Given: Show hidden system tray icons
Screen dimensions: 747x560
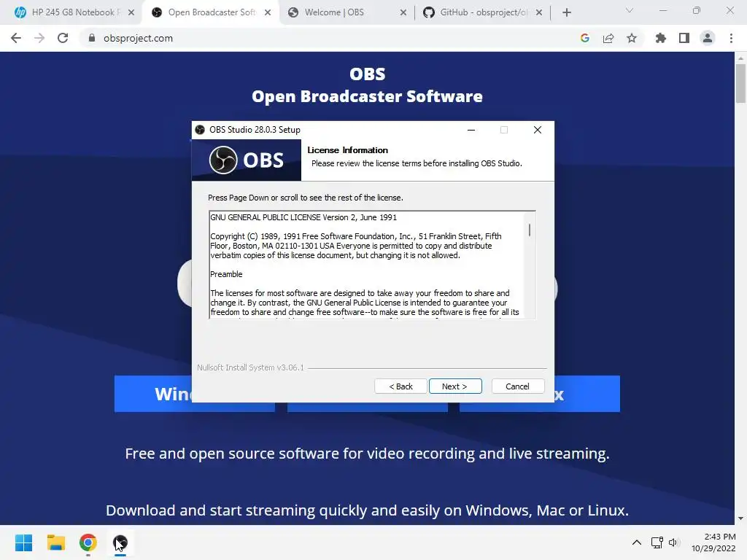Looking at the screenshot, I should click(636, 542).
